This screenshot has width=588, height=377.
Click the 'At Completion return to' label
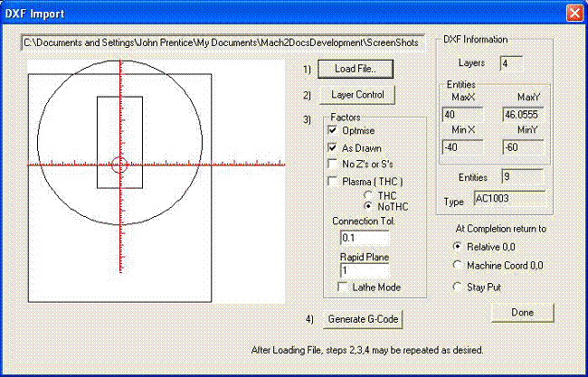(x=500, y=229)
